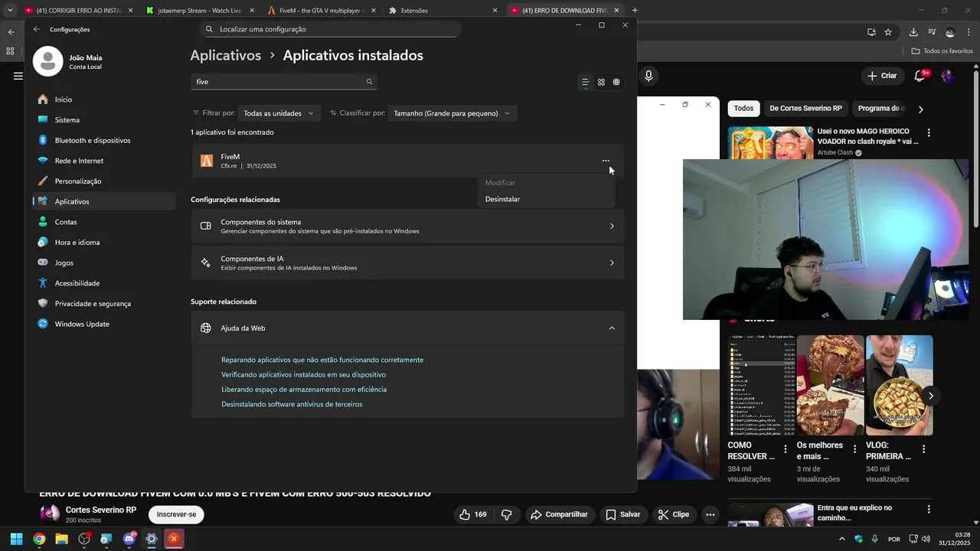Open the Chrome tab search dropdown arrow
The image size is (980, 551).
pyautogui.click(x=10, y=11)
